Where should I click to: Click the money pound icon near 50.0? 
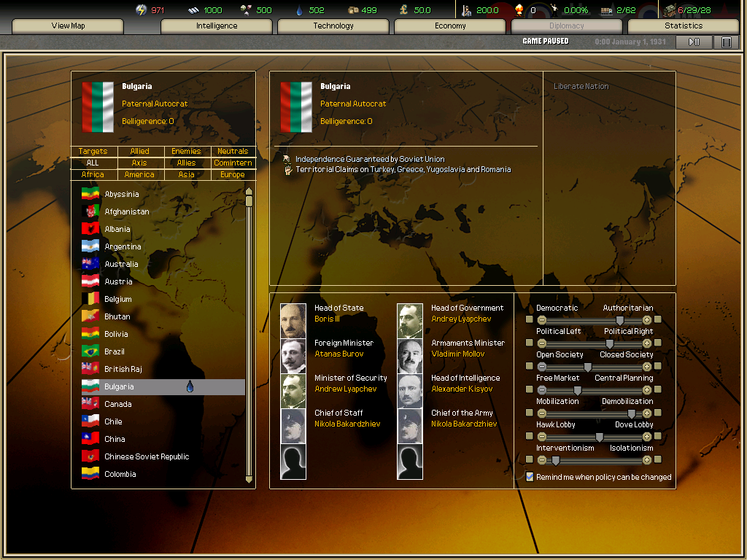(403, 9)
